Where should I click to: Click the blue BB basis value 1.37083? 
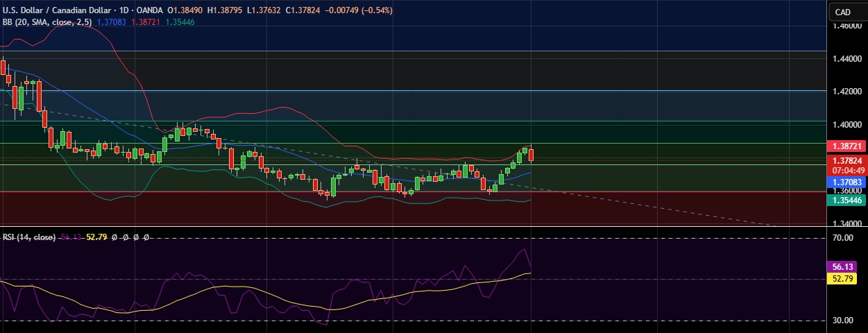pos(112,22)
